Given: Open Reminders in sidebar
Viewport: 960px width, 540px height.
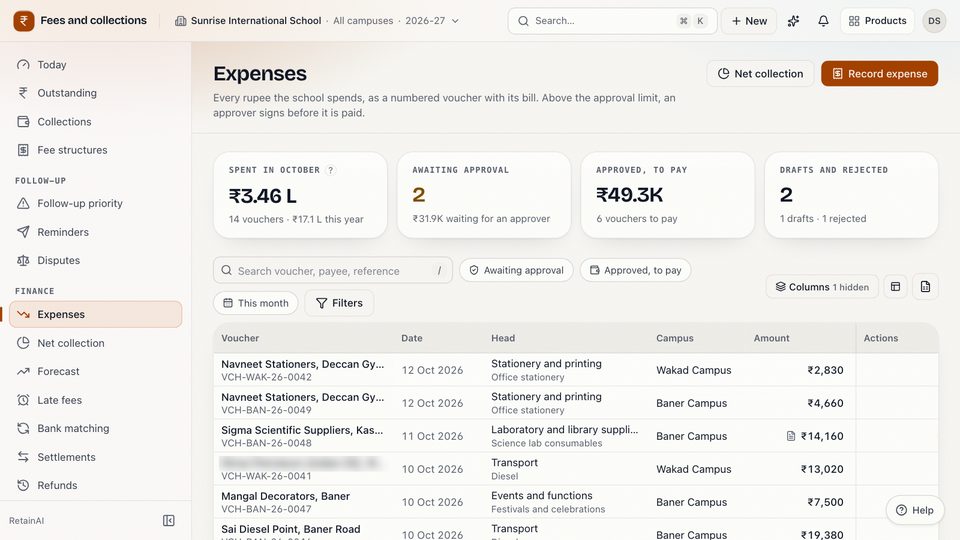Looking at the screenshot, I should pos(96,232).
